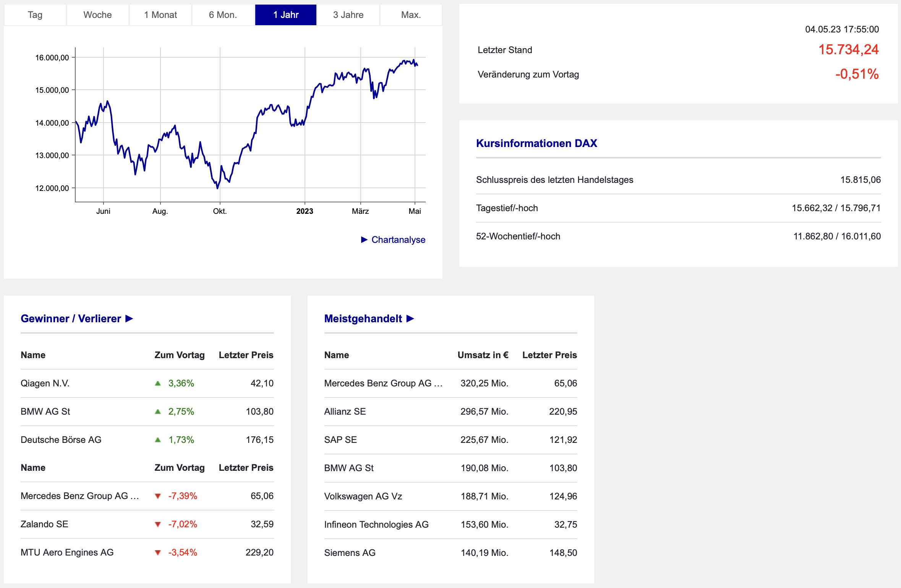Click the red down arrow beside Mercedes Benz Group

coord(158,496)
